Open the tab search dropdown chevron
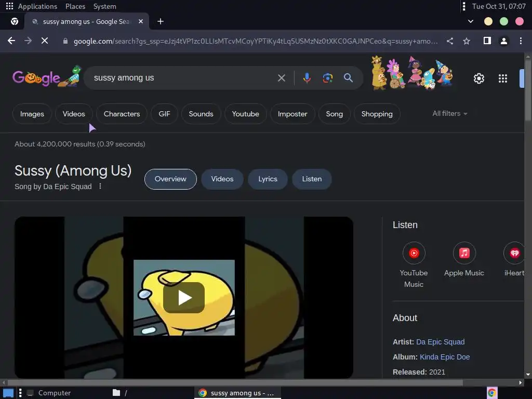Screen dimensions: 532x399 tap(471, 21)
